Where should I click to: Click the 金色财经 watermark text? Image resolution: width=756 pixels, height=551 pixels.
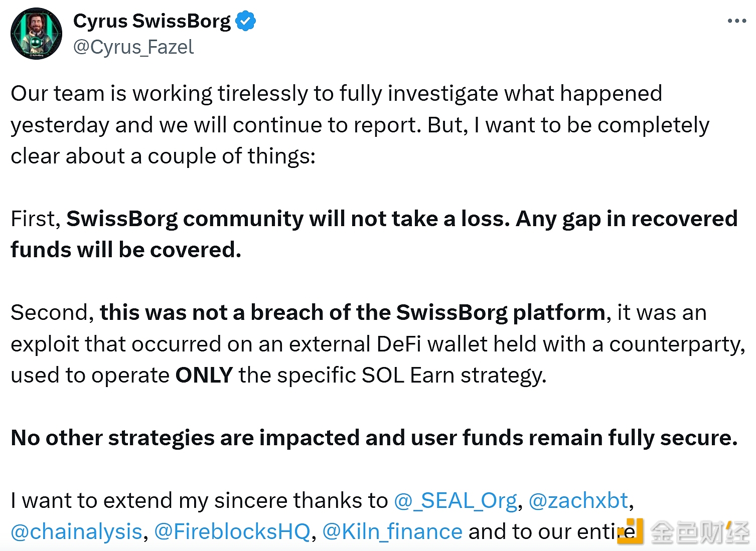pos(699,532)
